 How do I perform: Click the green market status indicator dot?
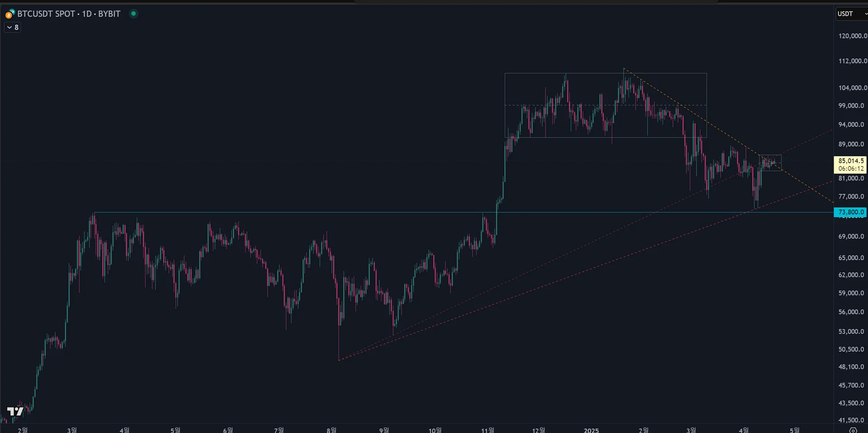pyautogui.click(x=133, y=14)
